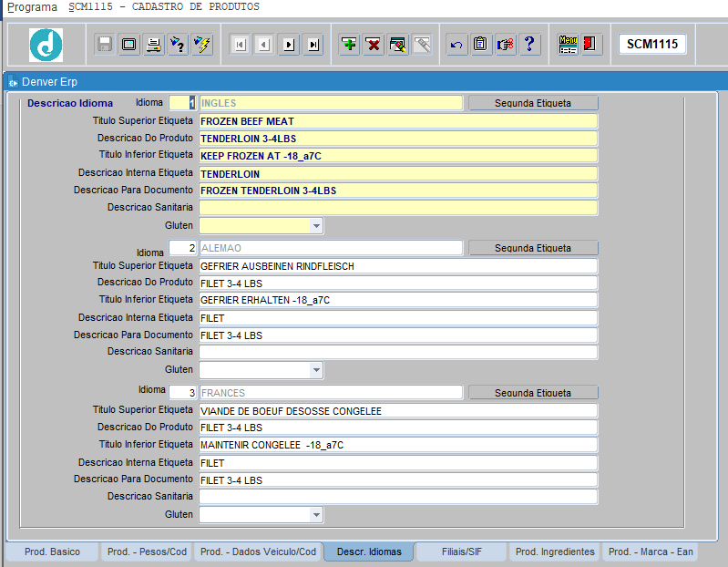Click the Idioma number 2 field
The height and width of the screenshot is (567, 728).
182,248
